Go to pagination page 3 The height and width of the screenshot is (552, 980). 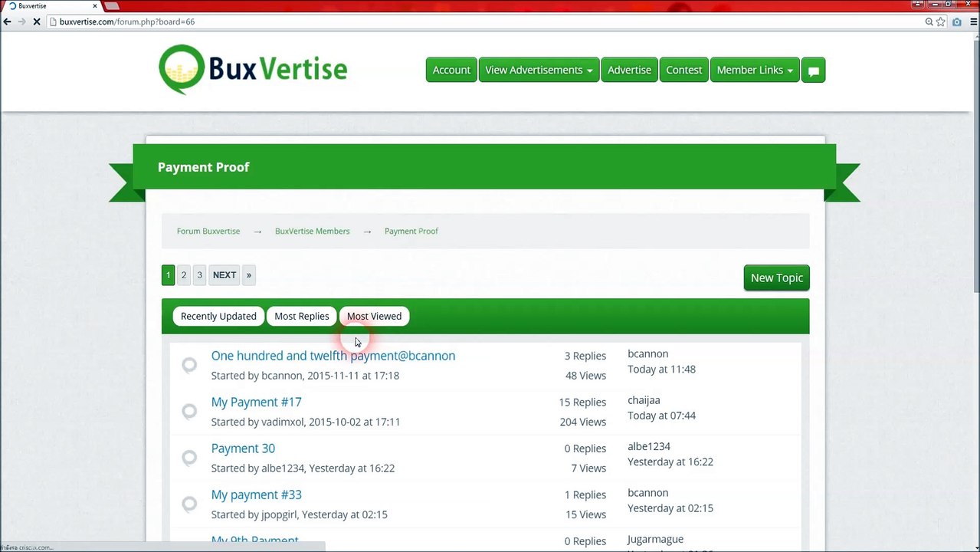click(x=199, y=275)
